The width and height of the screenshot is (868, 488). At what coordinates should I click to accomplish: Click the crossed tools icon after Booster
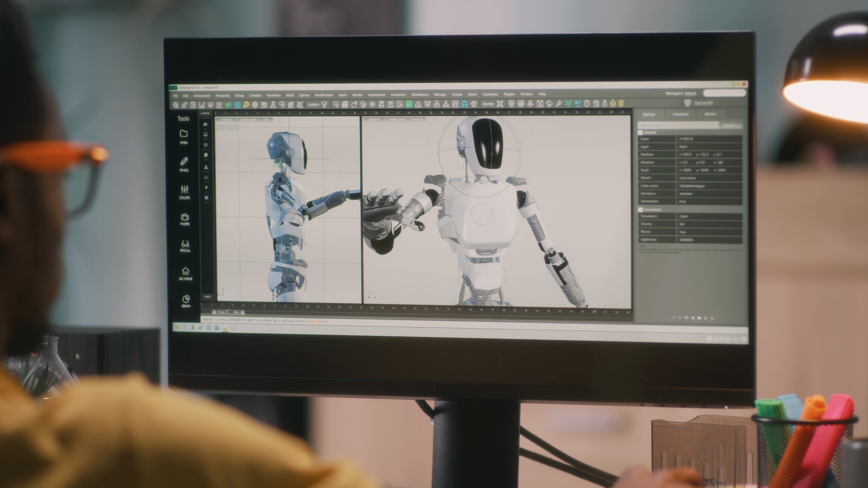[500, 104]
